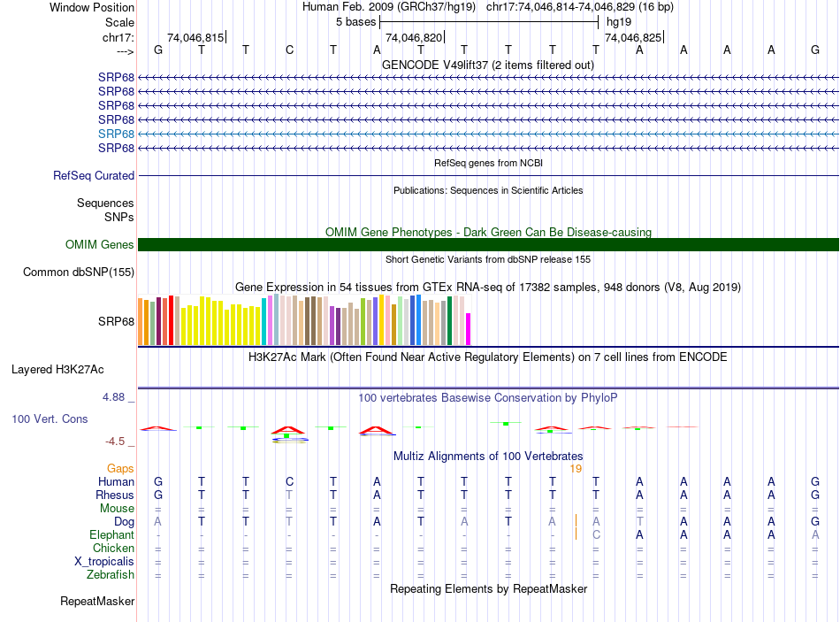Click the SRP68 label beside GTEx chart
Viewport: 840px width, 622px height.
click(x=116, y=321)
